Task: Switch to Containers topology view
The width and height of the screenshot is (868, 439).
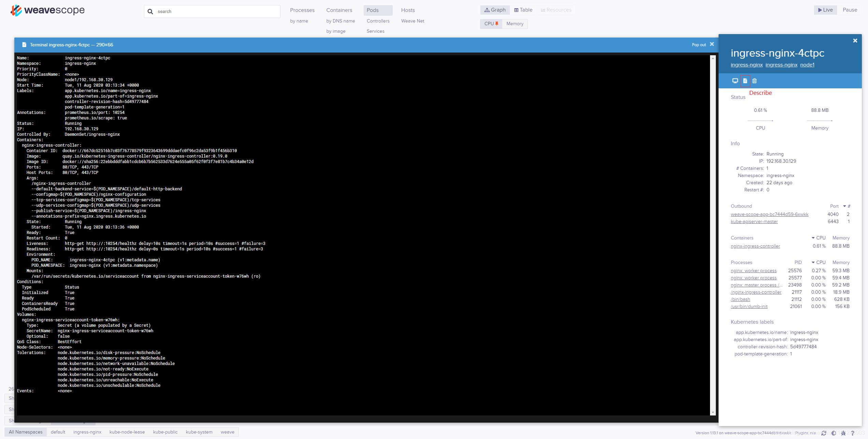Action: pos(339,10)
